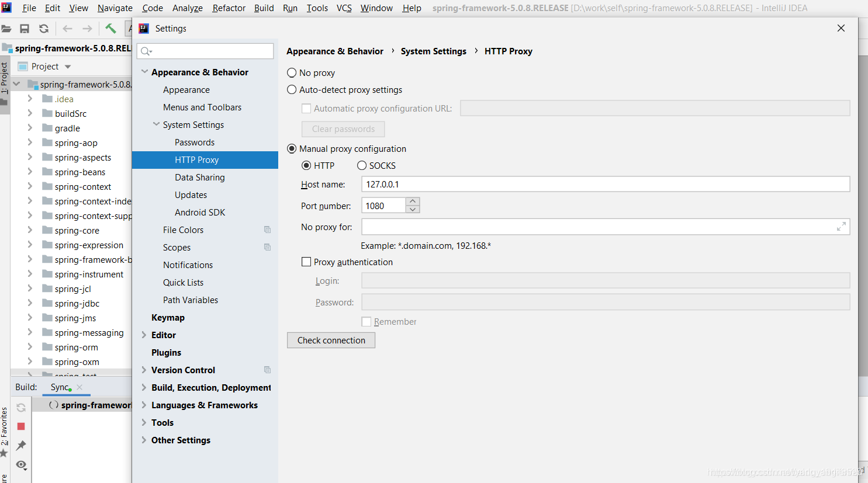Open the File menu
This screenshot has height=483, width=868.
tap(29, 8)
